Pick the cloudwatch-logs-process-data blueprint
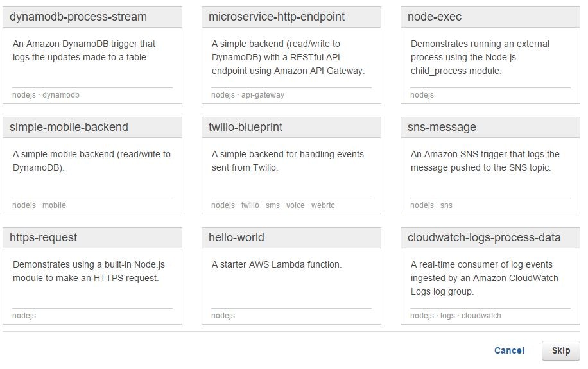 484,237
